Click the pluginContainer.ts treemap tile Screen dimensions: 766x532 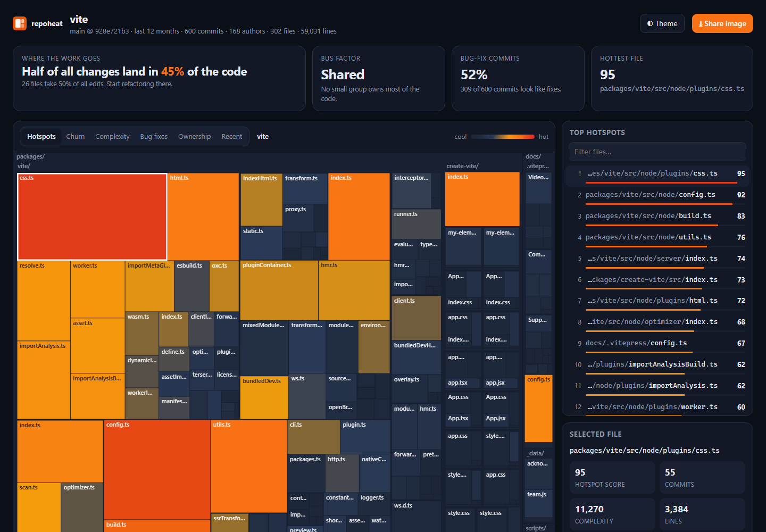(x=279, y=290)
